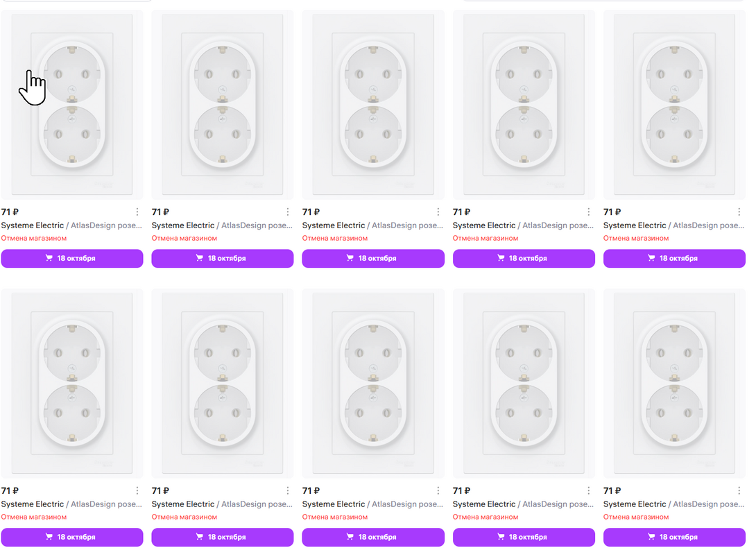Add first top-row socket to cart via '18 октября'
Viewport: 756px width, 557px height.
coord(72,258)
